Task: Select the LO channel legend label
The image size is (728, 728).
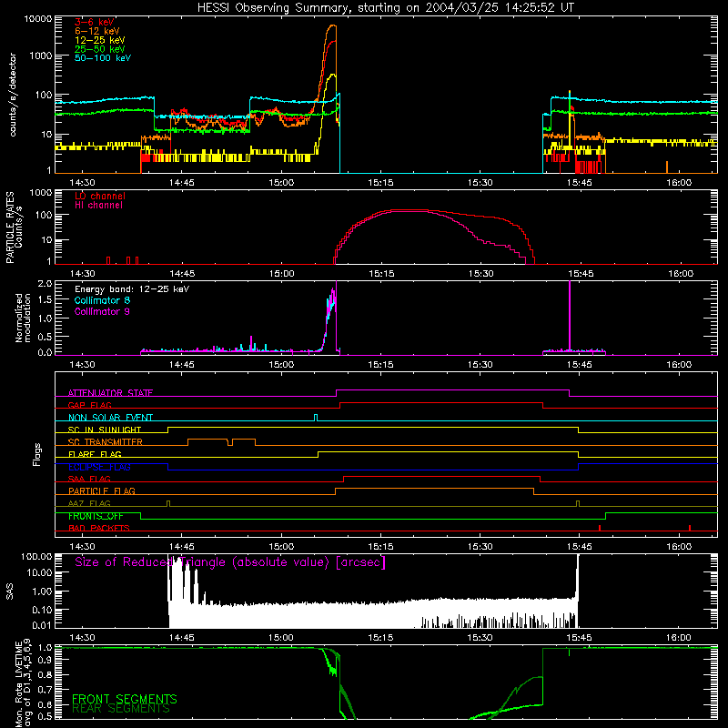Action: [100, 197]
